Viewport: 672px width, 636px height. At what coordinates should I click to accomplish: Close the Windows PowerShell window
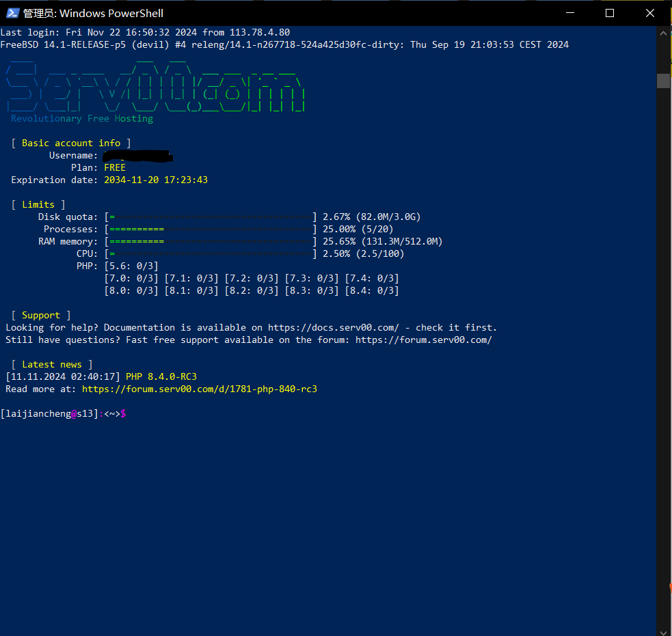[x=649, y=13]
